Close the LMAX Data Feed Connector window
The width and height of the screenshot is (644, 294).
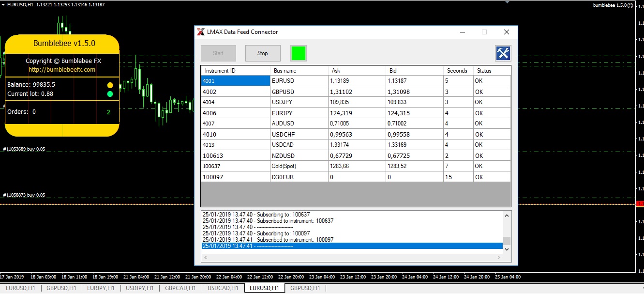506,32
